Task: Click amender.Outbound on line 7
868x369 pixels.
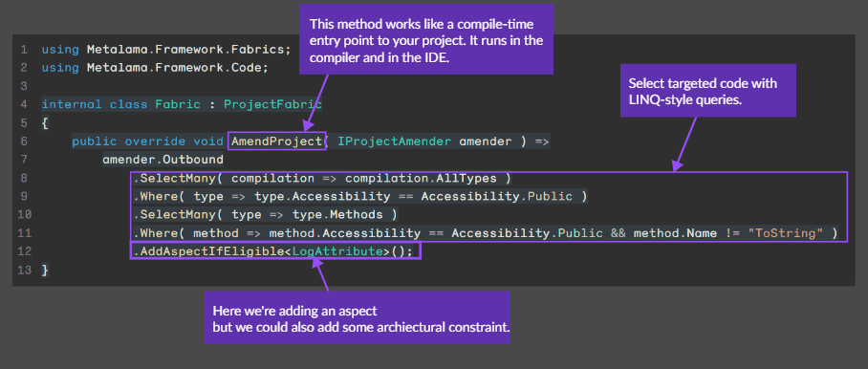Action: 163,160
